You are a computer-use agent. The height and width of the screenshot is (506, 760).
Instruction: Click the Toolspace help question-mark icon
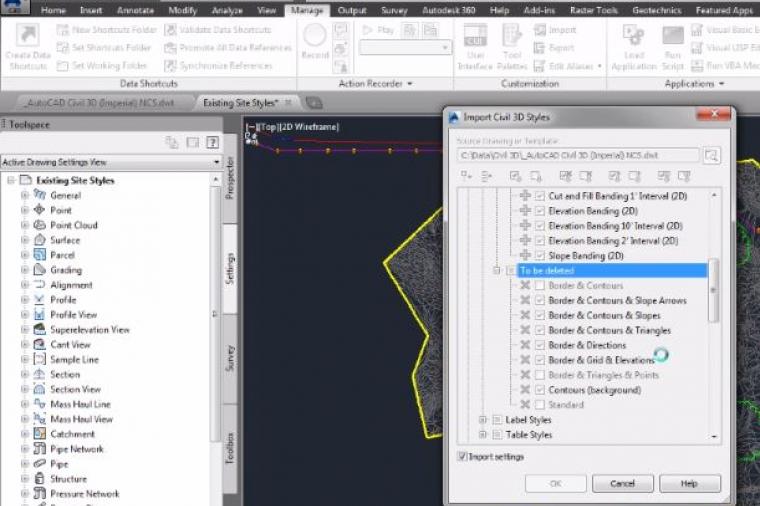212,142
